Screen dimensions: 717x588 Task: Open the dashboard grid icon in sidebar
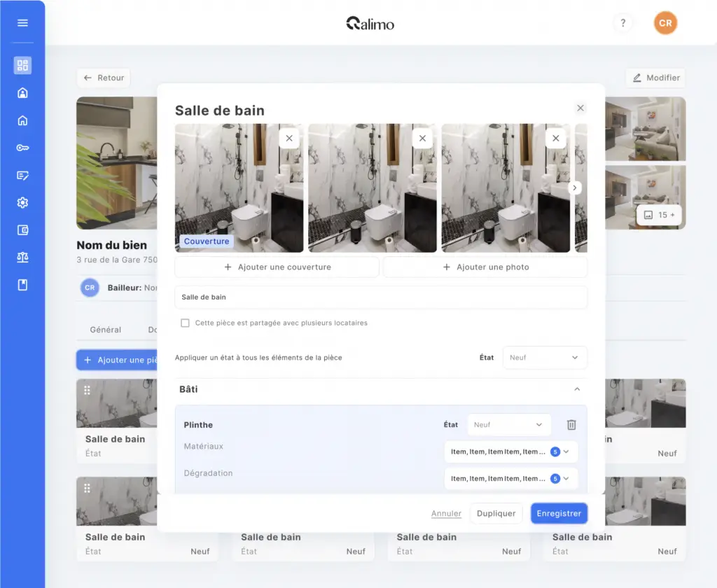click(x=22, y=65)
